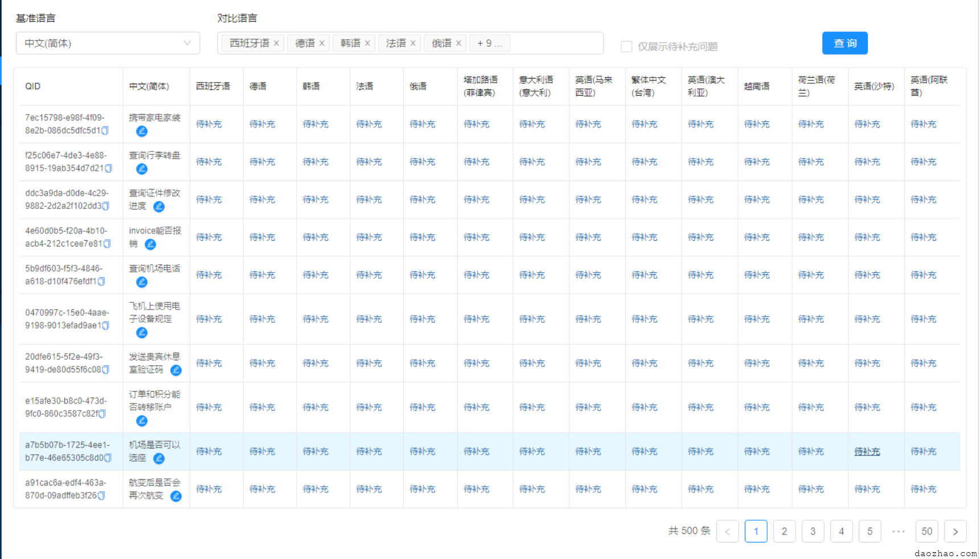
Task: Expand the +9 hidden languages tag
Action: point(489,43)
